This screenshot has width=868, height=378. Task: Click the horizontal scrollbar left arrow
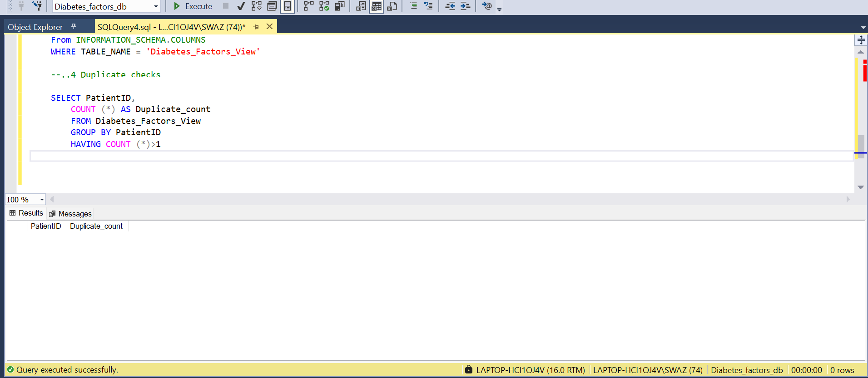coord(52,199)
